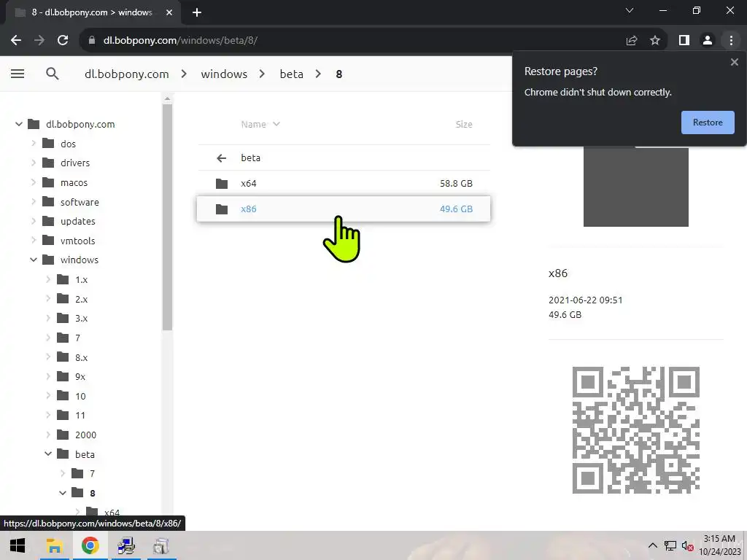
Task: Click the software folder icon in the tree
Action: [x=48, y=201]
